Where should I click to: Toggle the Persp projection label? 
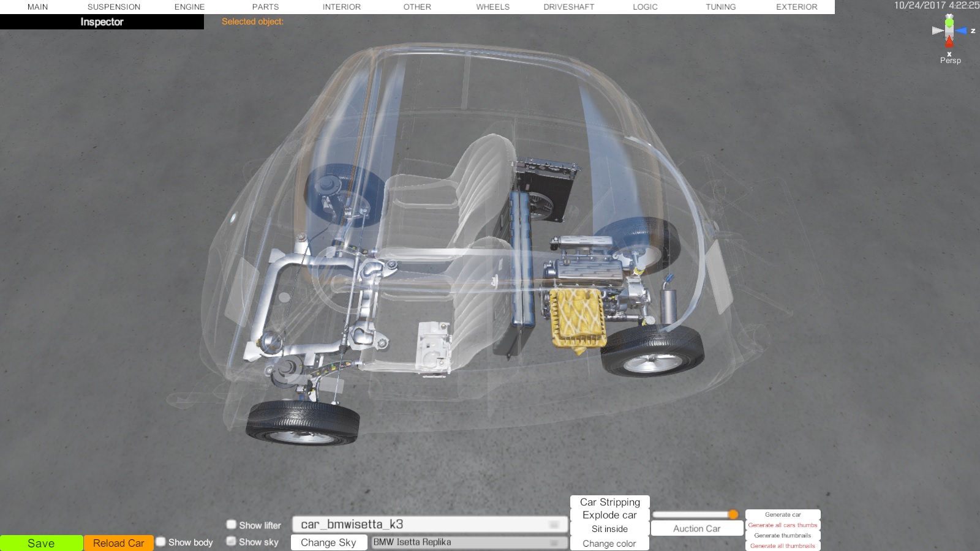pos(950,61)
